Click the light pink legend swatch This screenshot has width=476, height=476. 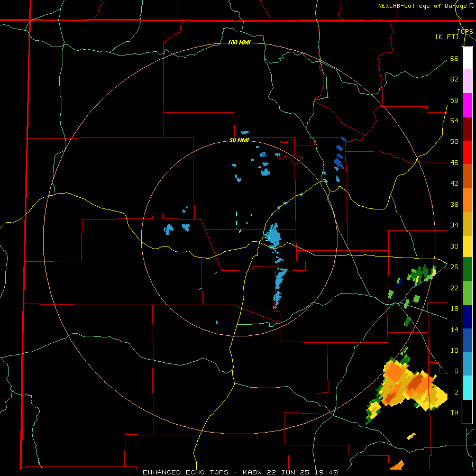[x=467, y=81]
